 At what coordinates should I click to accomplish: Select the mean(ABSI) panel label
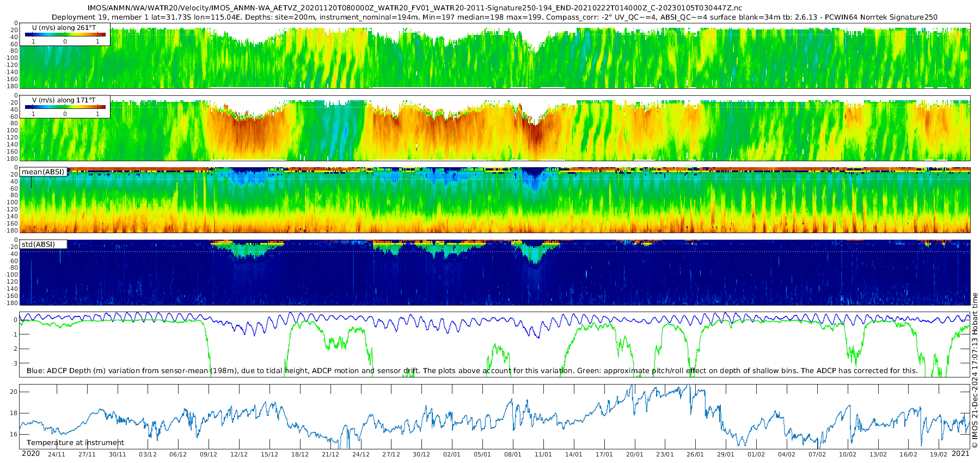click(x=43, y=172)
